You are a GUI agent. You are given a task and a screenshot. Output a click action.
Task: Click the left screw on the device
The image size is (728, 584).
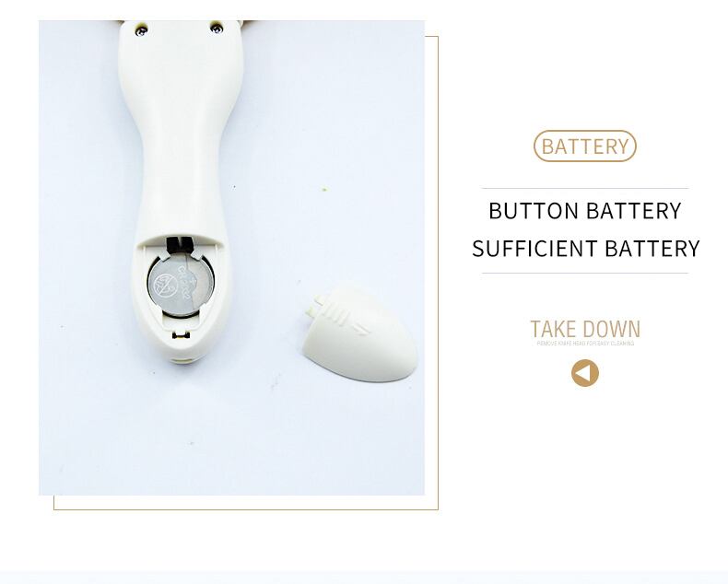[142, 31]
